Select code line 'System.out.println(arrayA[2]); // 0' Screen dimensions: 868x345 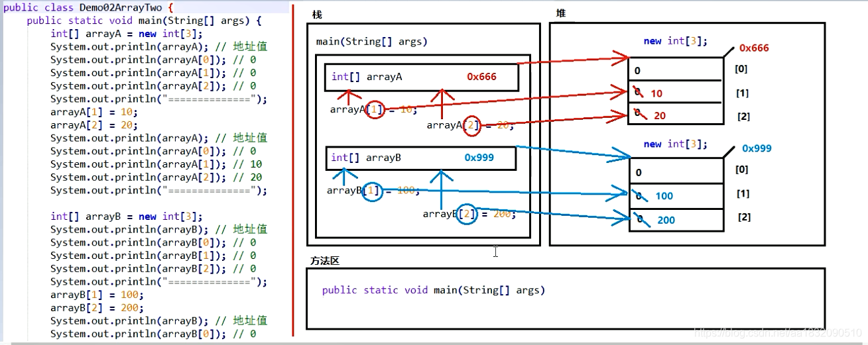153,86
